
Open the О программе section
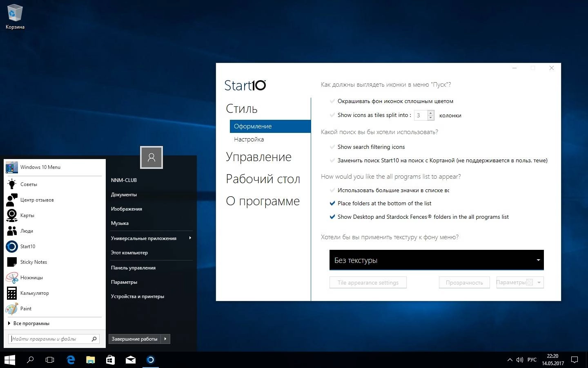click(263, 201)
